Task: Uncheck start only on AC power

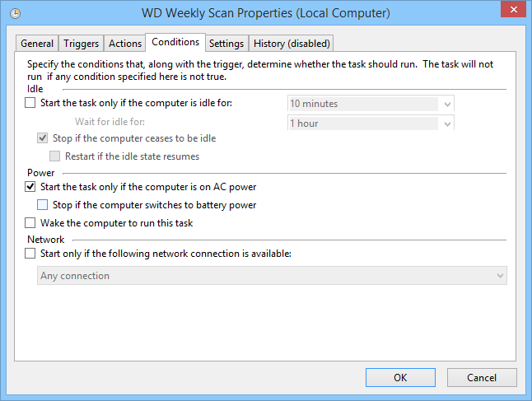Action: point(31,187)
